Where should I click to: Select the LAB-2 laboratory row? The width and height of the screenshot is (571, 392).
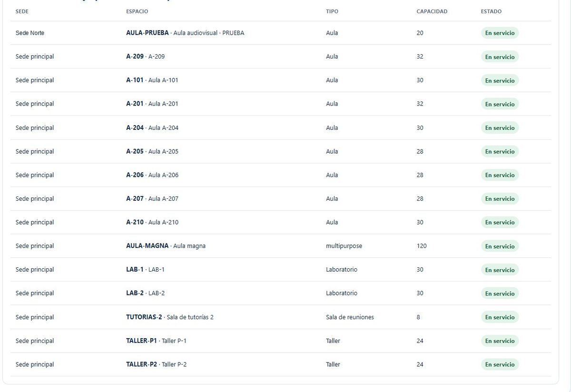point(281,293)
